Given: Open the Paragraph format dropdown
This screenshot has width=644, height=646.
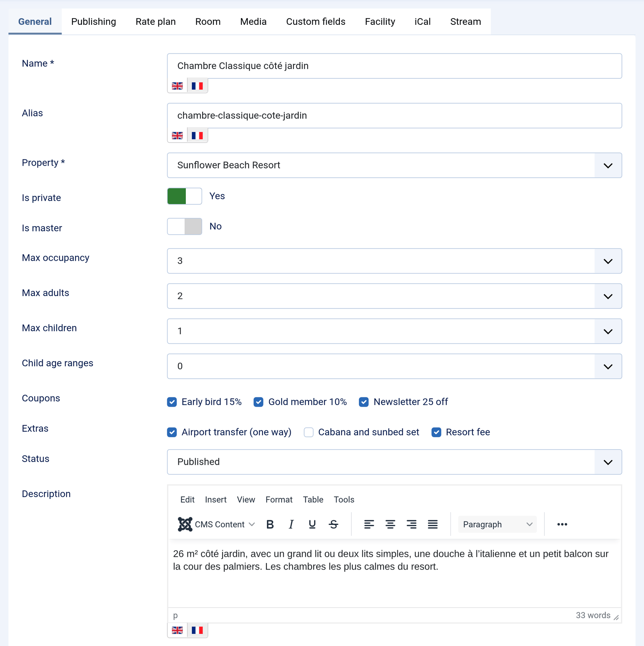Looking at the screenshot, I should point(497,525).
